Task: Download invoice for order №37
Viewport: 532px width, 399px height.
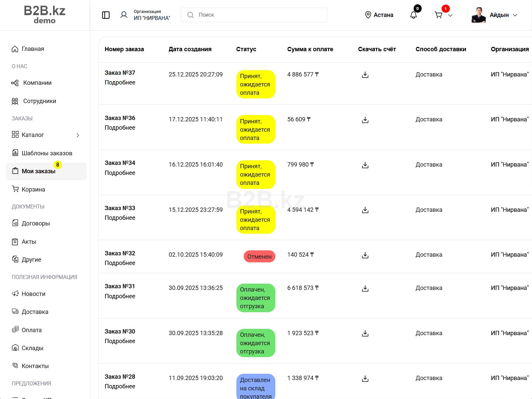Action: pyautogui.click(x=365, y=75)
